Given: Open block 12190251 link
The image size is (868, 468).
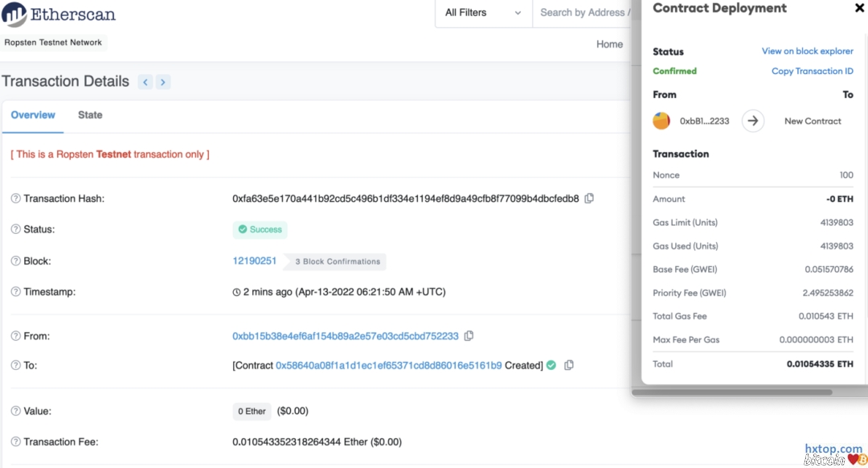Looking at the screenshot, I should click(254, 261).
